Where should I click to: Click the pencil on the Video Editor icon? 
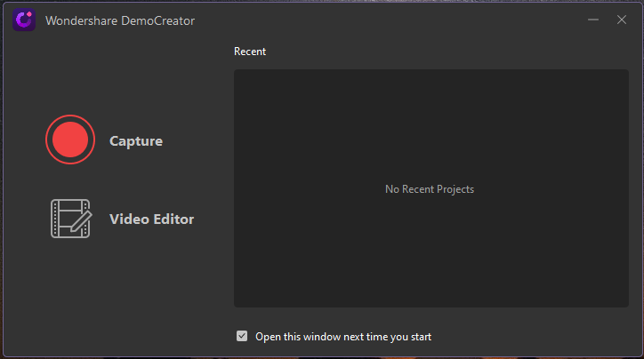(80, 216)
